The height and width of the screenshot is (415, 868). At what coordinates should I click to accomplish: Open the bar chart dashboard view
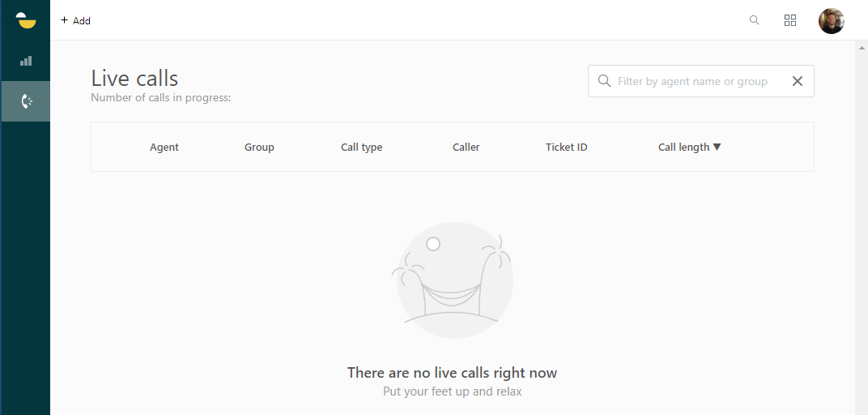coord(26,61)
